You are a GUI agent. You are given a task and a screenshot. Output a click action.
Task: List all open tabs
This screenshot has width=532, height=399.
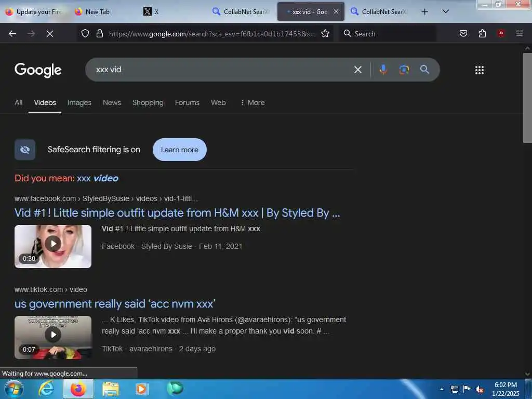(446, 12)
